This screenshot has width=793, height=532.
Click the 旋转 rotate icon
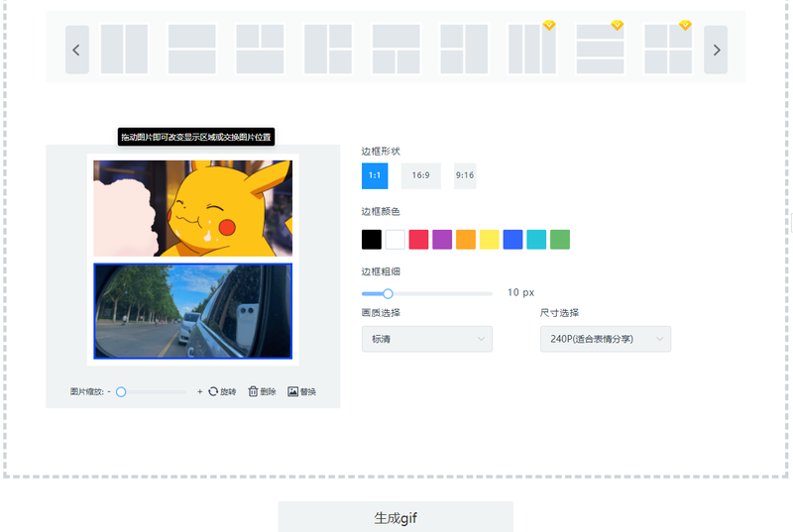point(213,391)
